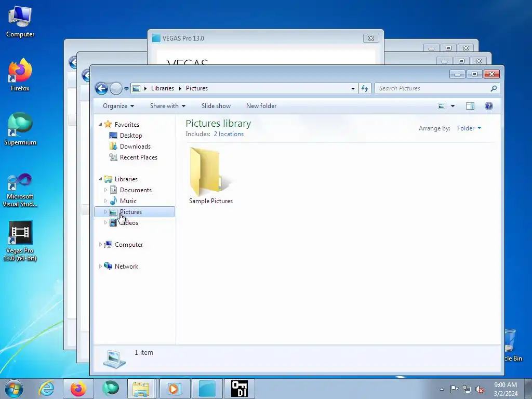The image size is (532, 399).
Task: Click the Search Pictures field
Action: point(437,88)
